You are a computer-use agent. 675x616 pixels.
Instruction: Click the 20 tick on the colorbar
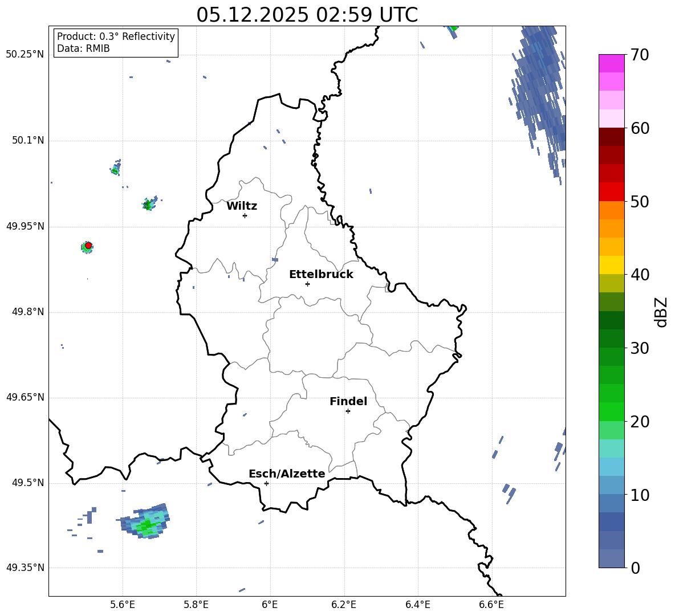pos(639,422)
